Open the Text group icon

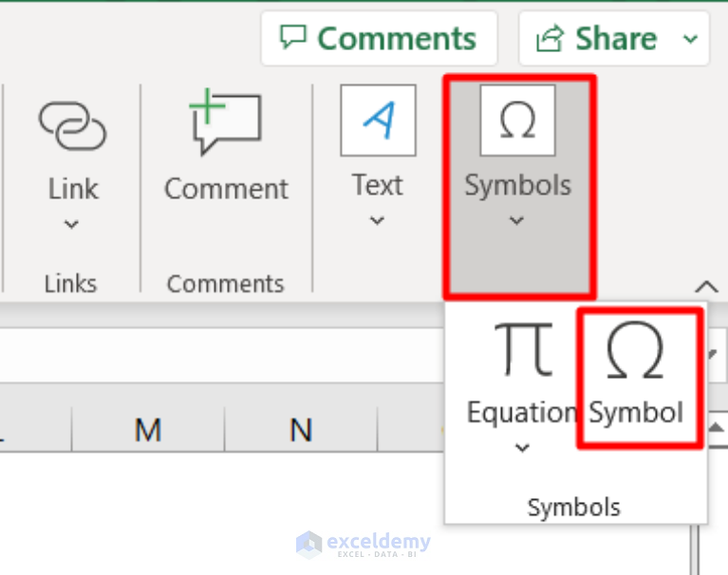tap(378, 121)
